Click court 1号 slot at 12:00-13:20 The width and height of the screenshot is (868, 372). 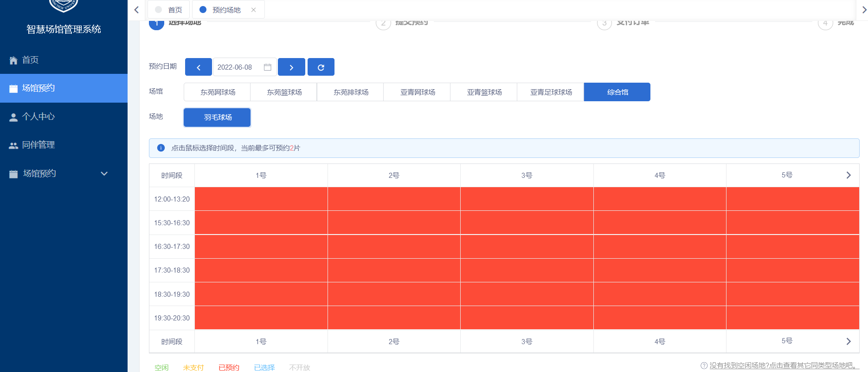point(261,199)
